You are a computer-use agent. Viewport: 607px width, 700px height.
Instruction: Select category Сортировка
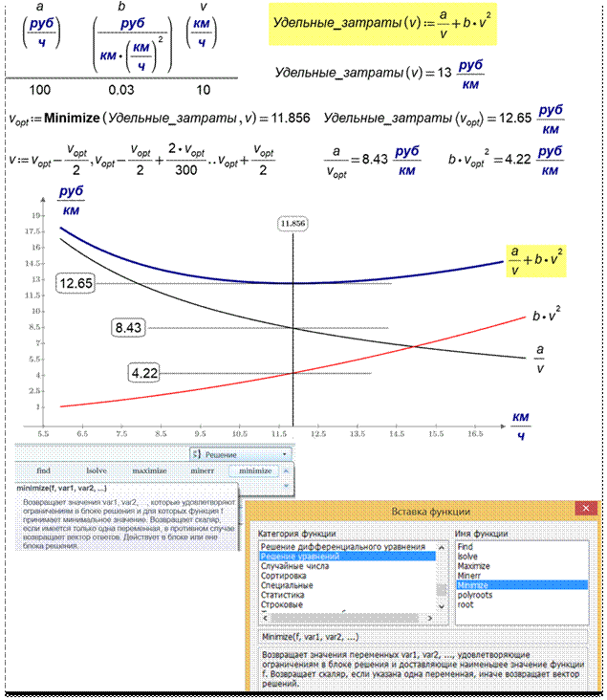(x=283, y=576)
